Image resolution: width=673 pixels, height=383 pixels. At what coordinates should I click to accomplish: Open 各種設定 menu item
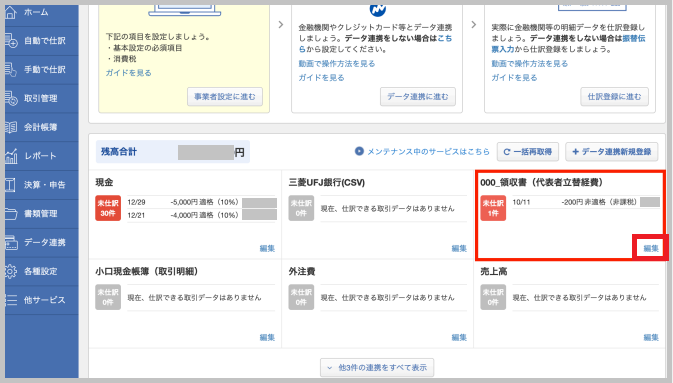click(x=42, y=271)
